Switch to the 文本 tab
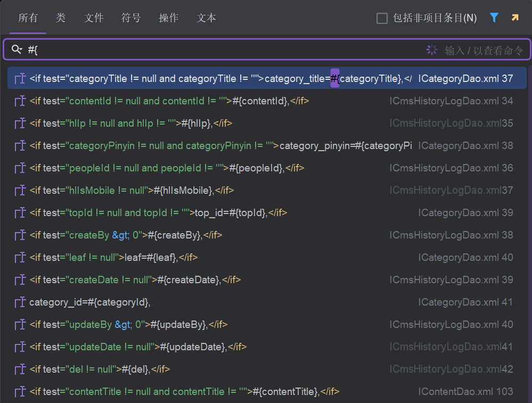532x403 pixels. pyautogui.click(x=206, y=18)
